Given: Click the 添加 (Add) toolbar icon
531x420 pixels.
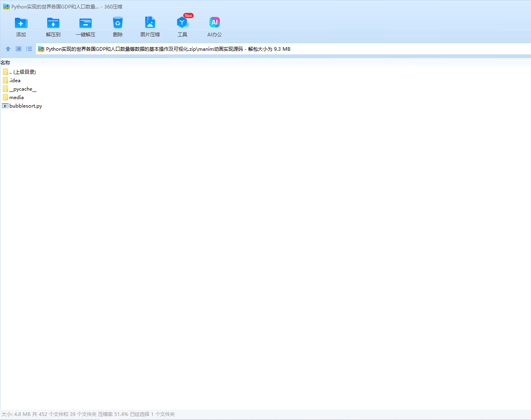Looking at the screenshot, I should 21,23.
